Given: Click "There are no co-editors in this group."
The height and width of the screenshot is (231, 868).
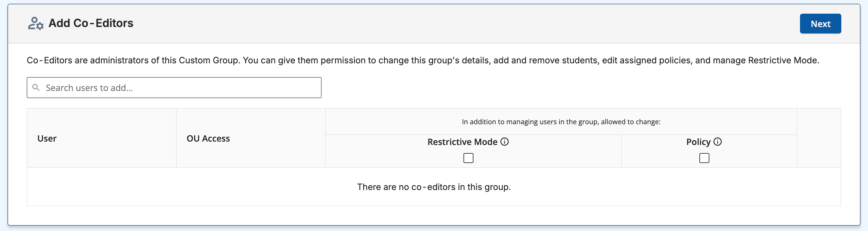Looking at the screenshot, I should pos(434,187).
